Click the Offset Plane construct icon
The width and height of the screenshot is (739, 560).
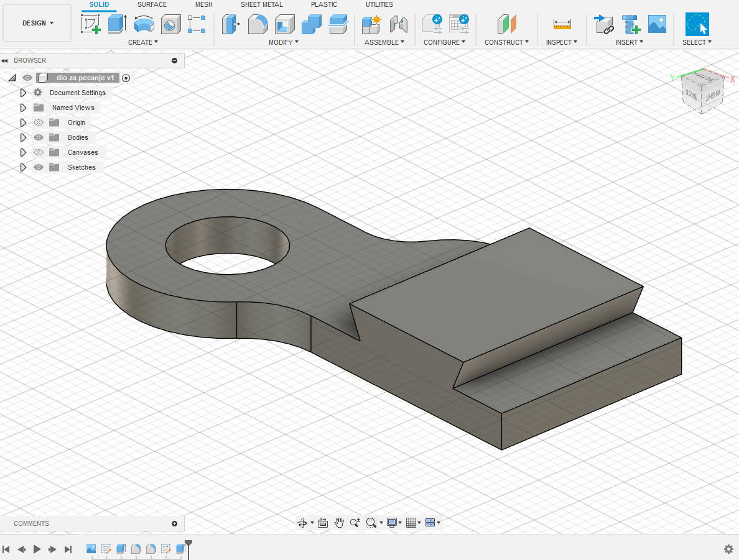506,24
